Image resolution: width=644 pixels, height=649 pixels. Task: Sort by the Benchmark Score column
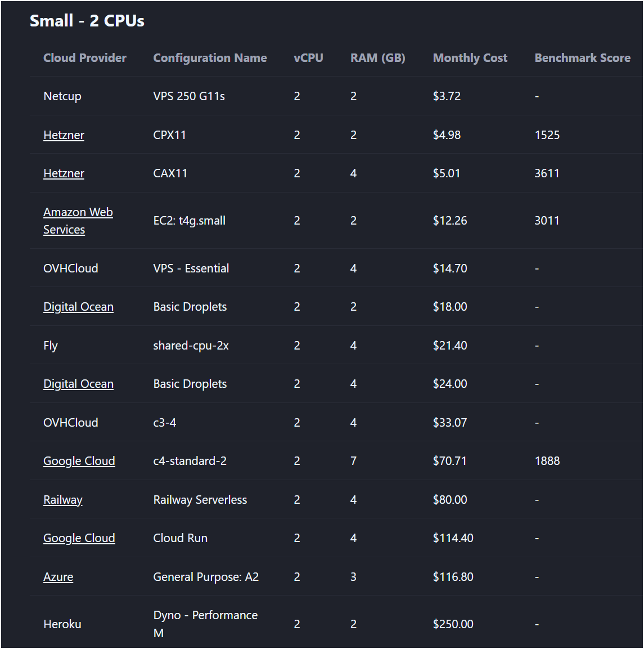583,57
